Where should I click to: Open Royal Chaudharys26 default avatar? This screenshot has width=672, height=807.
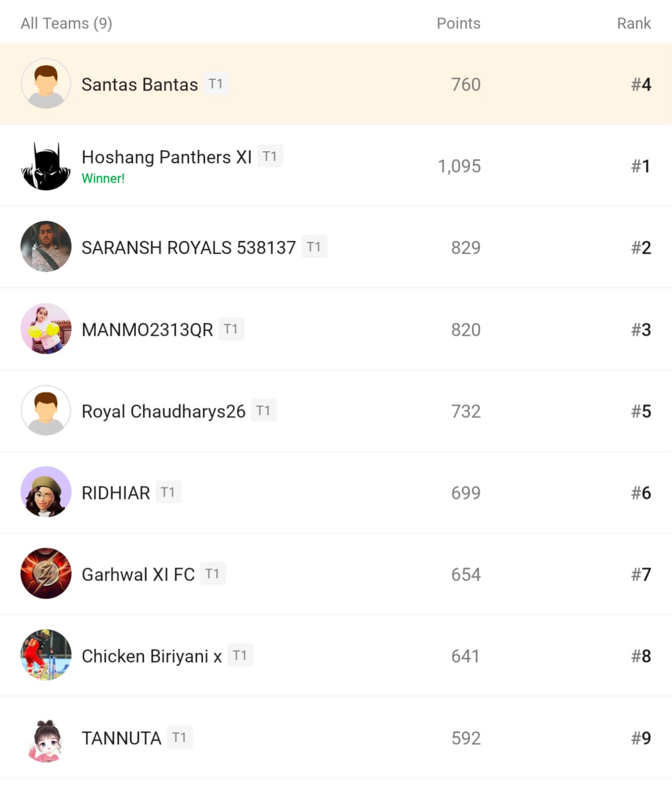click(x=46, y=411)
